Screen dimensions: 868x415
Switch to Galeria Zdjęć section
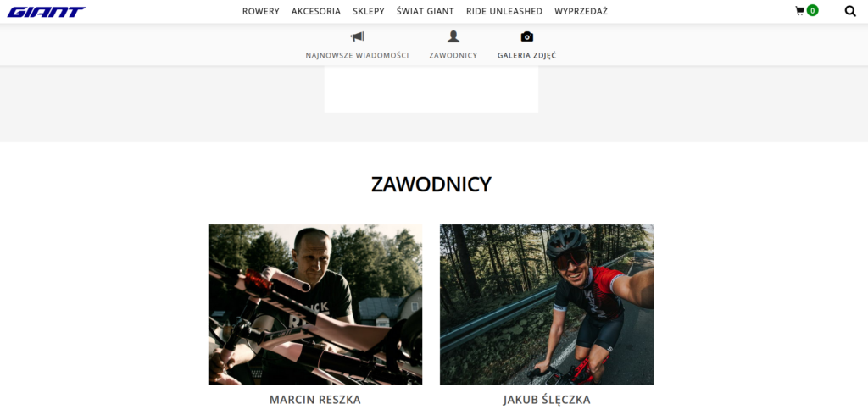527,55
